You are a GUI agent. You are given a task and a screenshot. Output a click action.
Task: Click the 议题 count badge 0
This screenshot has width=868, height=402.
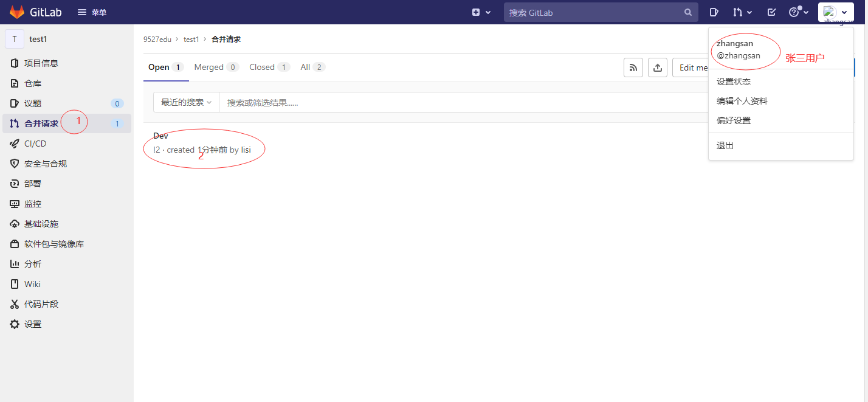point(117,103)
